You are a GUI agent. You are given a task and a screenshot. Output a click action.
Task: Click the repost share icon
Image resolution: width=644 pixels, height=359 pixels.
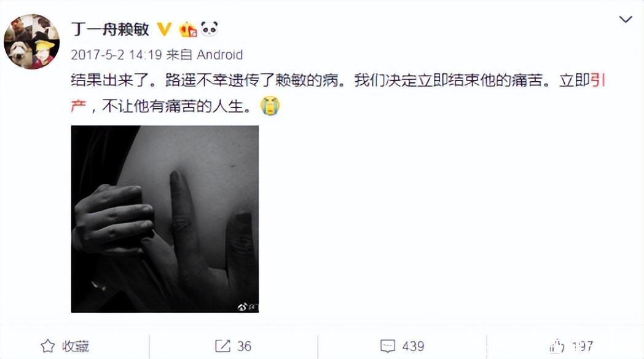pos(222,346)
